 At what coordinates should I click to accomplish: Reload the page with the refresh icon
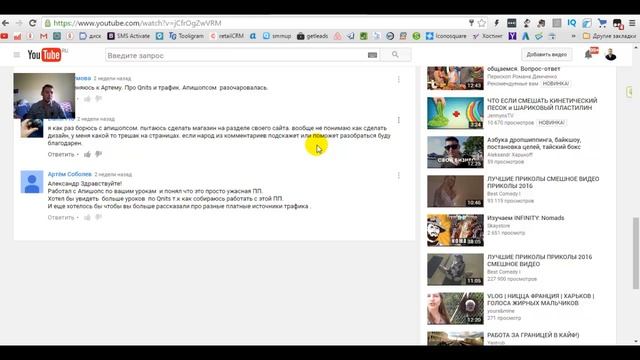tap(33, 23)
